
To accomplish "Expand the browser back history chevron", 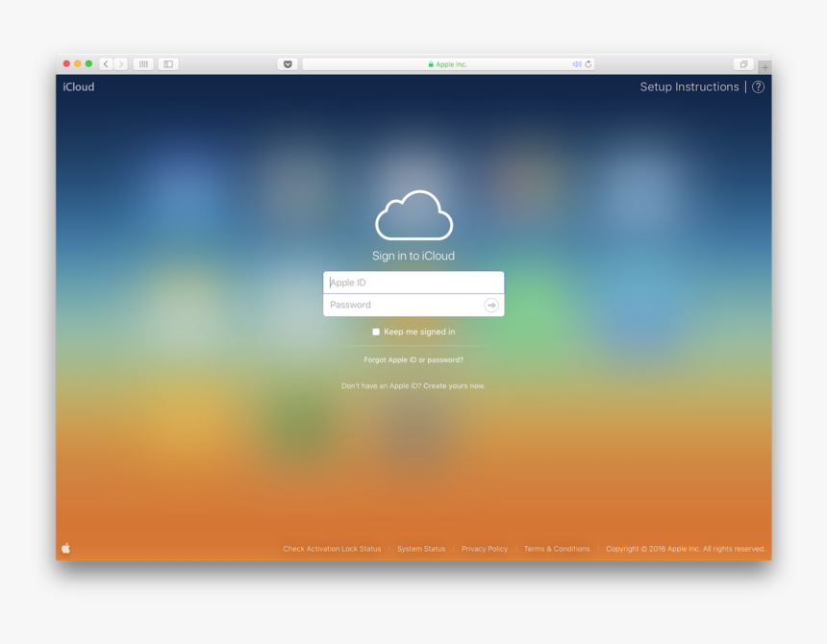I will pyautogui.click(x=104, y=63).
